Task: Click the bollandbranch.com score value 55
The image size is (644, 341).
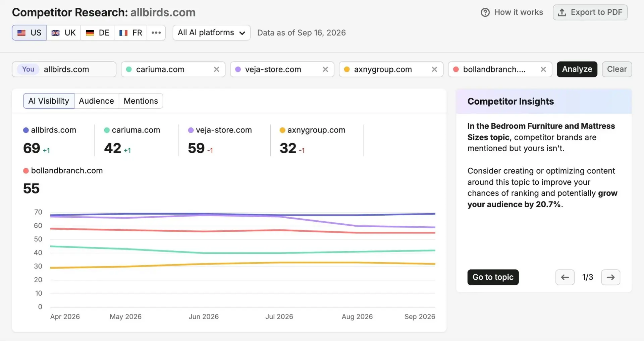Action: coord(31,188)
